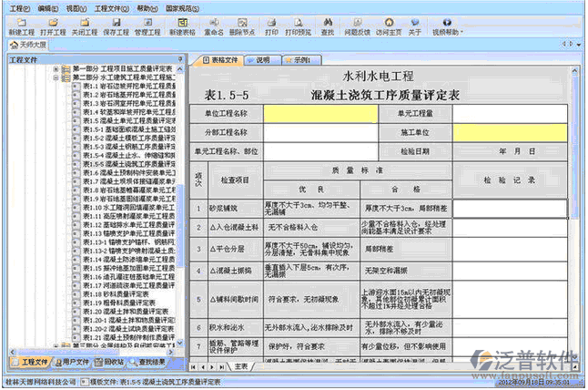
Task: Pin the 工程文件 panel with pushpin
Action: (x=182, y=59)
